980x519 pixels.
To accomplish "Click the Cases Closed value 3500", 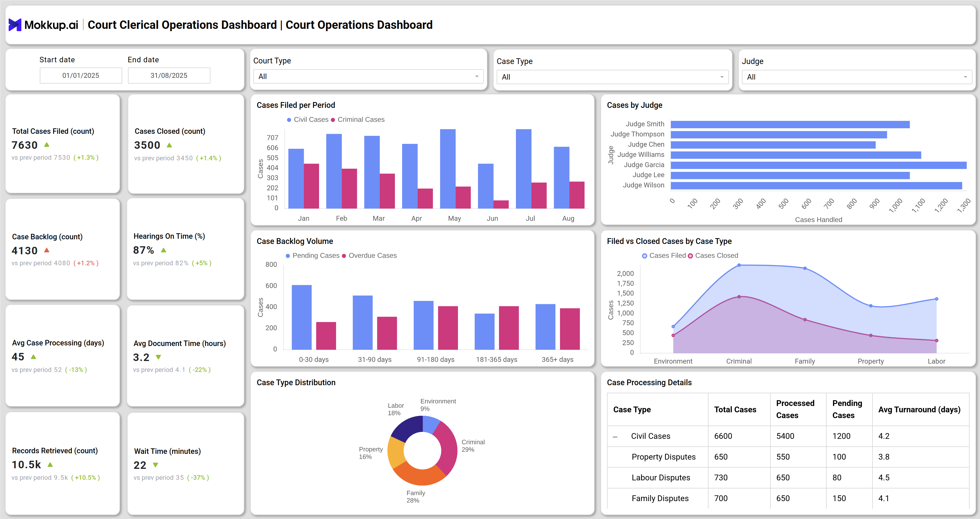I will coord(147,145).
